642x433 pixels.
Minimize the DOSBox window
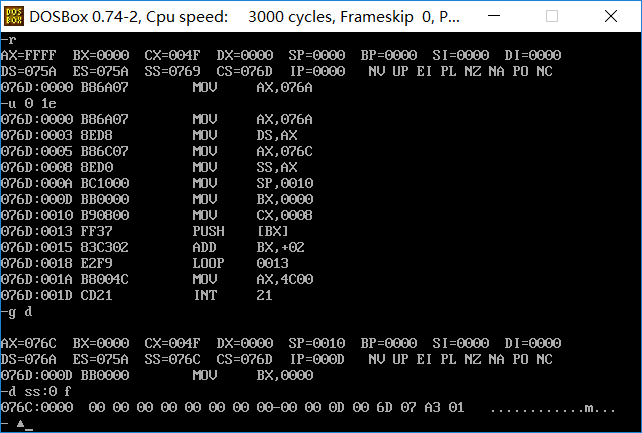494,16
